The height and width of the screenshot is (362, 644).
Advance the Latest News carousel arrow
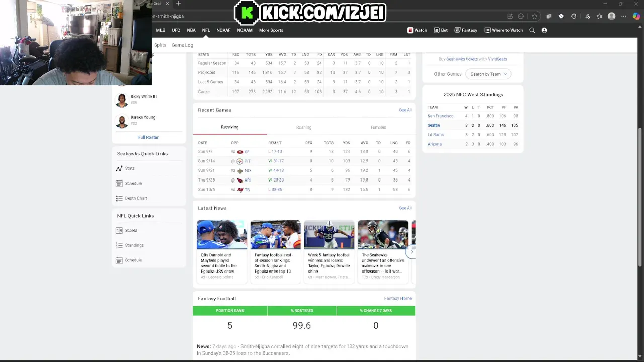pos(411,251)
